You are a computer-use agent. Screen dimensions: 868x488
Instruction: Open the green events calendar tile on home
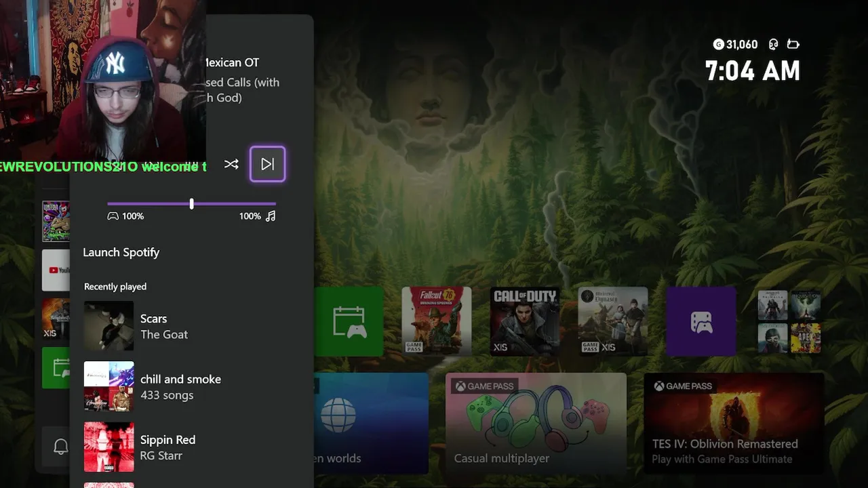coord(349,321)
